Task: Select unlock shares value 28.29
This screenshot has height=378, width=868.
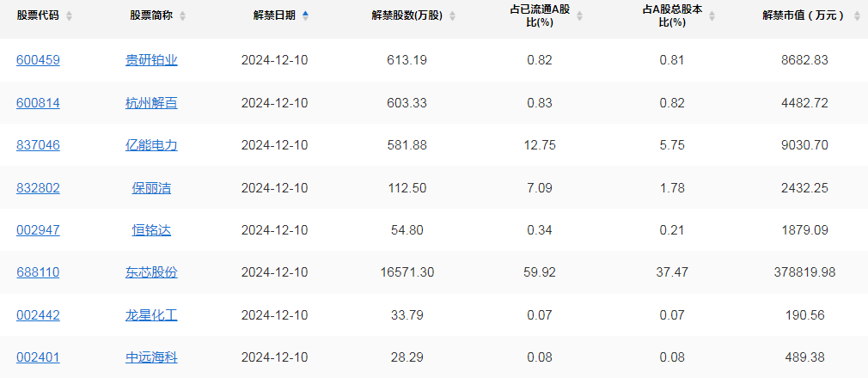Action: (406, 358)
